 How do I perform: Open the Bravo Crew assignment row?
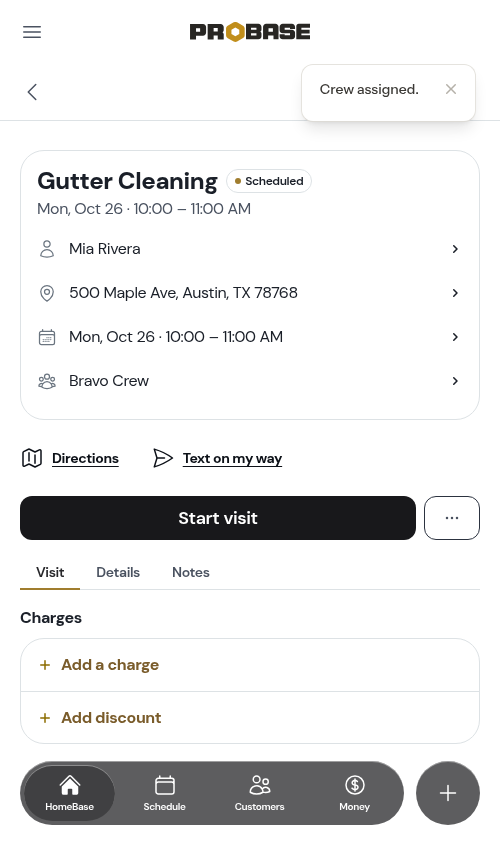point(250,381)
